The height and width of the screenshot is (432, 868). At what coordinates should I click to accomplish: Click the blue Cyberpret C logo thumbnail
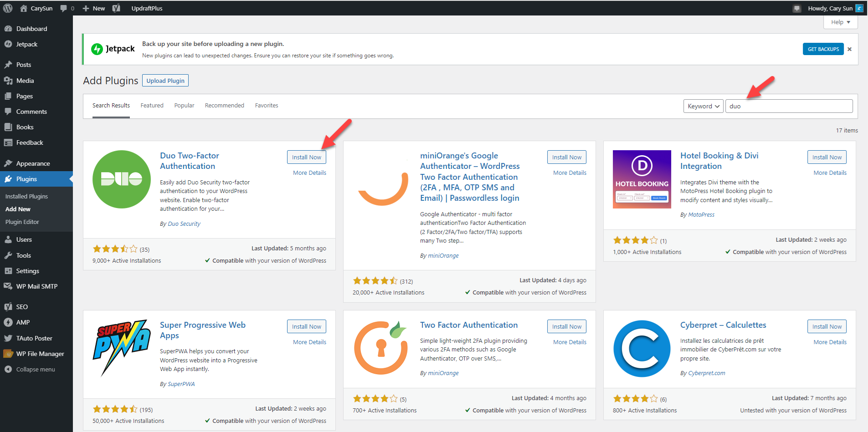[x=642, y=349]
